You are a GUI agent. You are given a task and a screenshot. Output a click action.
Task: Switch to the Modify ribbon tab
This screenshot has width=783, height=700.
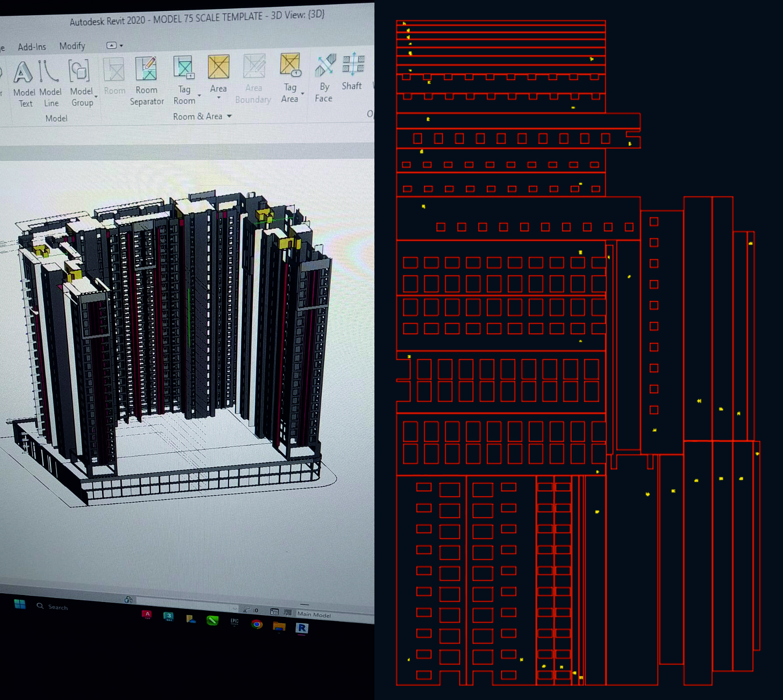click(72, 46)
